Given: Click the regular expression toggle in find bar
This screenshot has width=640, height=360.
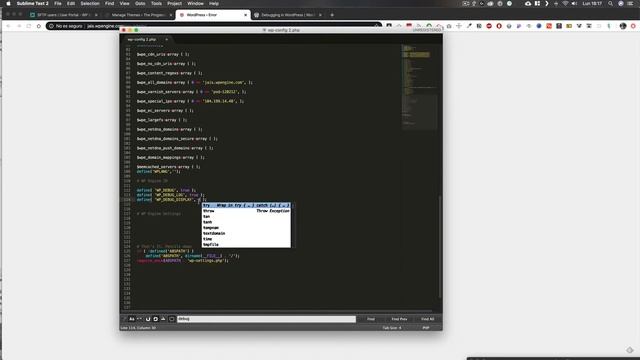Looking at the screenshot, I should point(124,319).
